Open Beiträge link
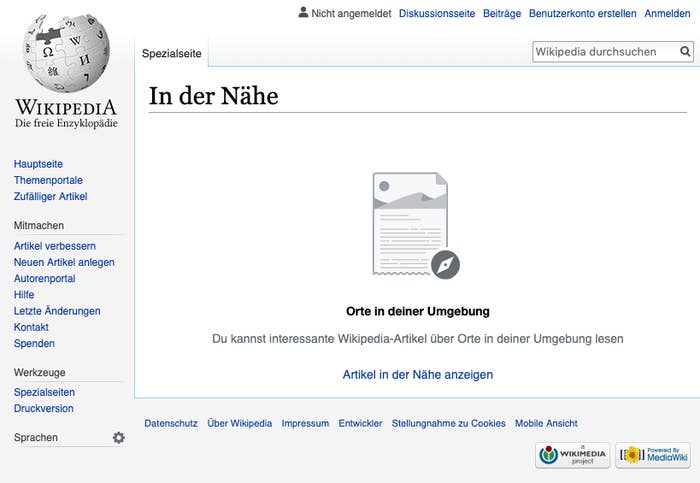The image size is (700, 483). pos(502,13)
